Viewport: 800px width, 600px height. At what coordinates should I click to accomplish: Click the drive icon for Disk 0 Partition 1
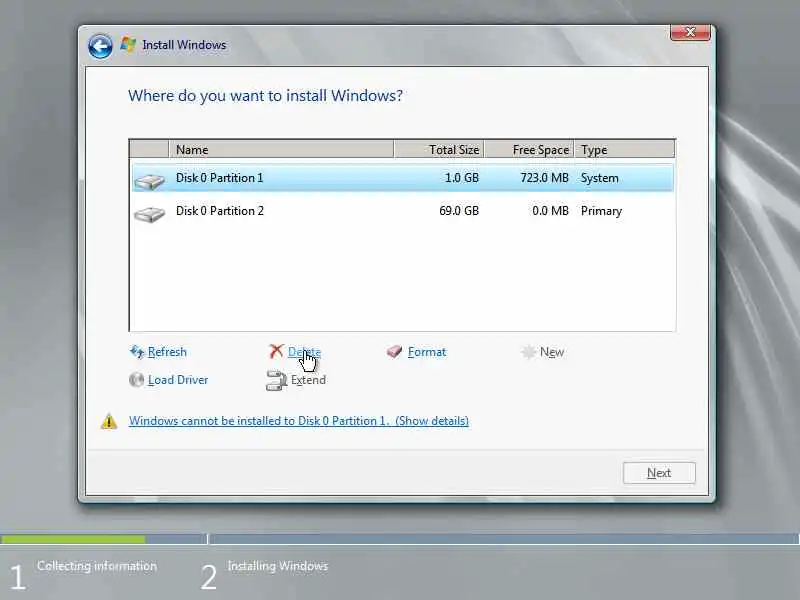click(149, 181)
